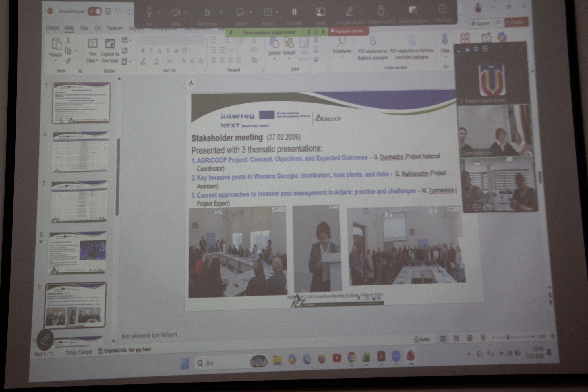Pause recording in Zoom toolbar

294,12
